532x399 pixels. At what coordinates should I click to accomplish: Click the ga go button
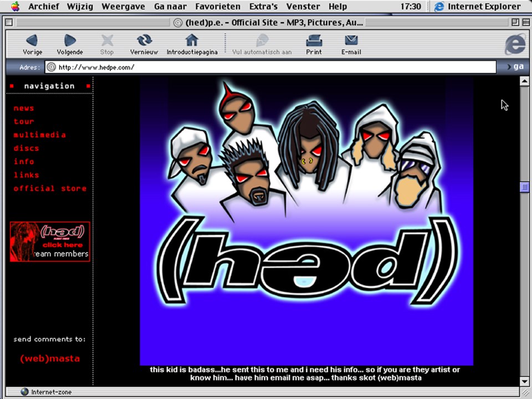[x=515, y=67]
